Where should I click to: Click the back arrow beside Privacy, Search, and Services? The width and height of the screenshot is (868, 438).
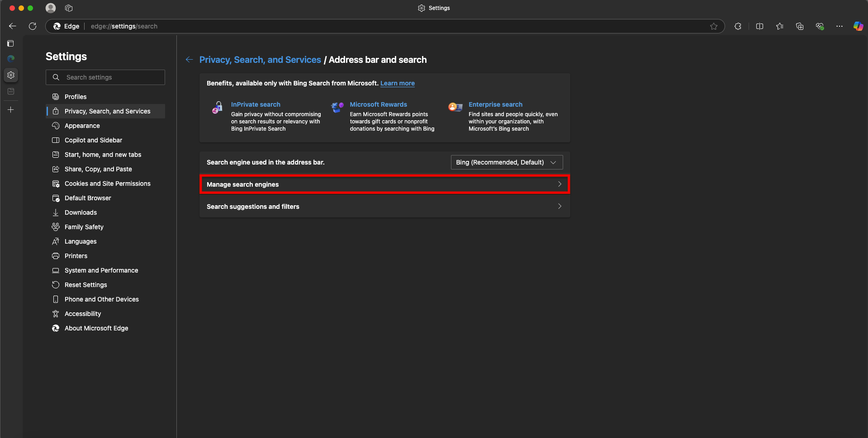point(190,60)
